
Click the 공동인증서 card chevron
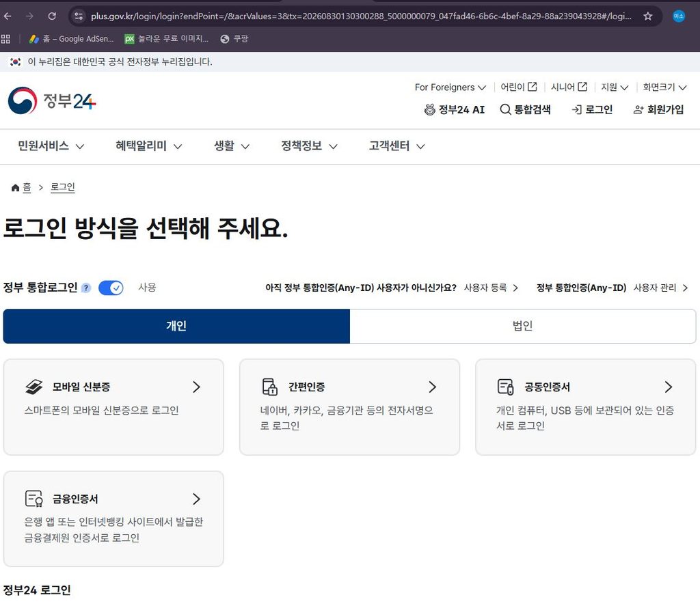pyautogui.click(x=669, y=387)
